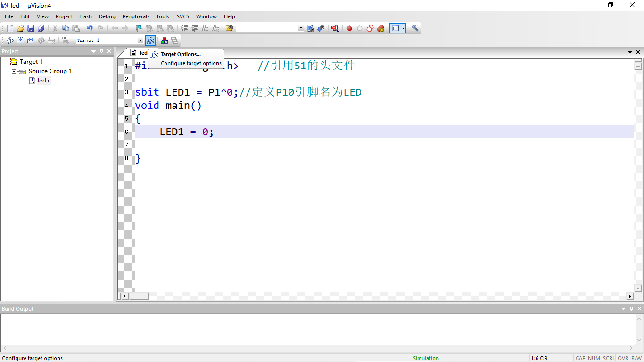Open the find text combo dropdown arrow
Screen dimensions: 644x362
point(301,28)
